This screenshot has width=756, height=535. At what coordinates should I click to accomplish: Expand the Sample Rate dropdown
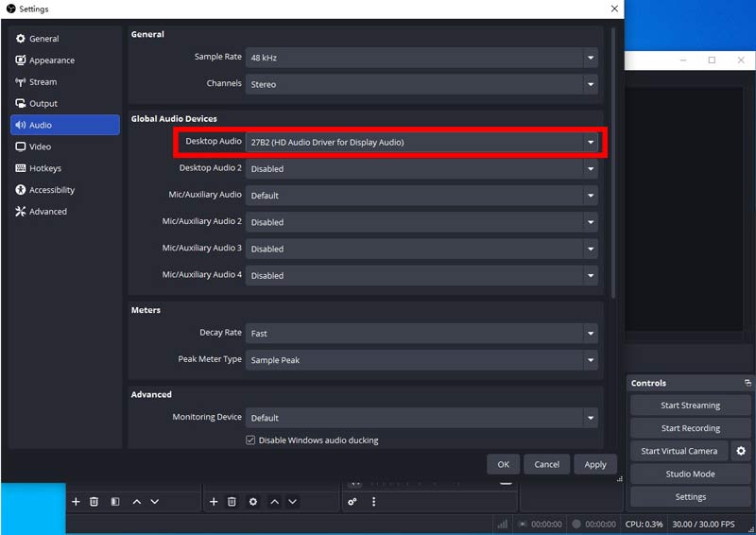[x=421, y=57]
